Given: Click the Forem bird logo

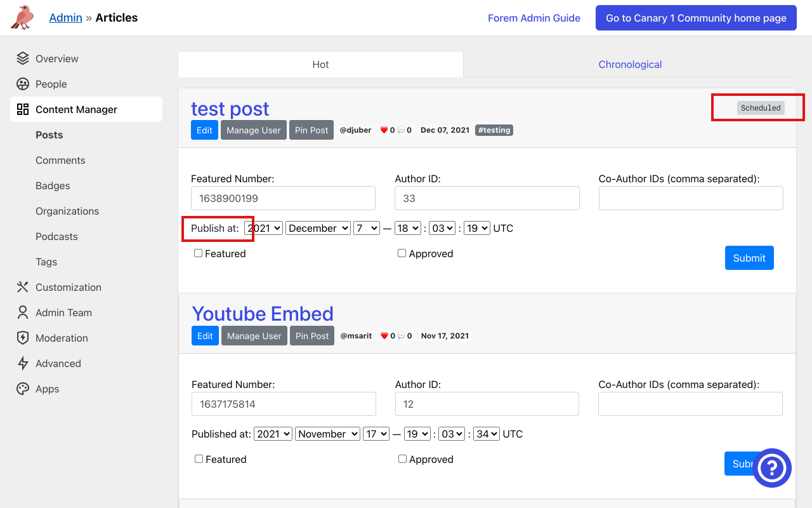Looking at the screenshot, I should (x=22, y=17).
